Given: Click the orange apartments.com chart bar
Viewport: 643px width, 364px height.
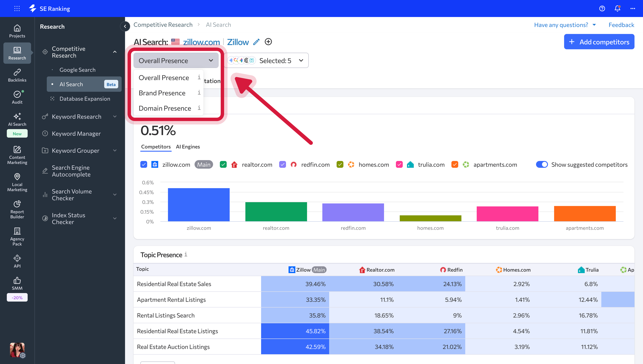Looking at the screenshot, I should [585, 213].
